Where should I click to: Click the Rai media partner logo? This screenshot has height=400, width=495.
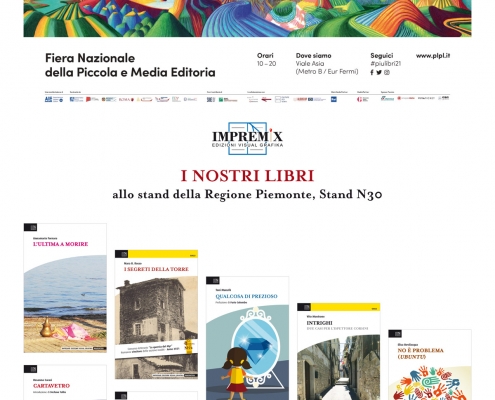(334, 99)
